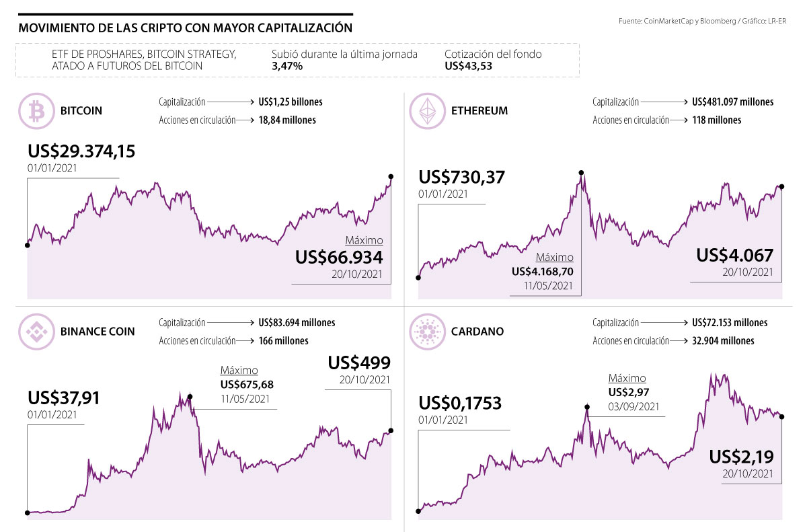Click the Binance Coin chart's 20/10/2021 endpoint dot
Viewport: 807px width, 532px height.
391,430
